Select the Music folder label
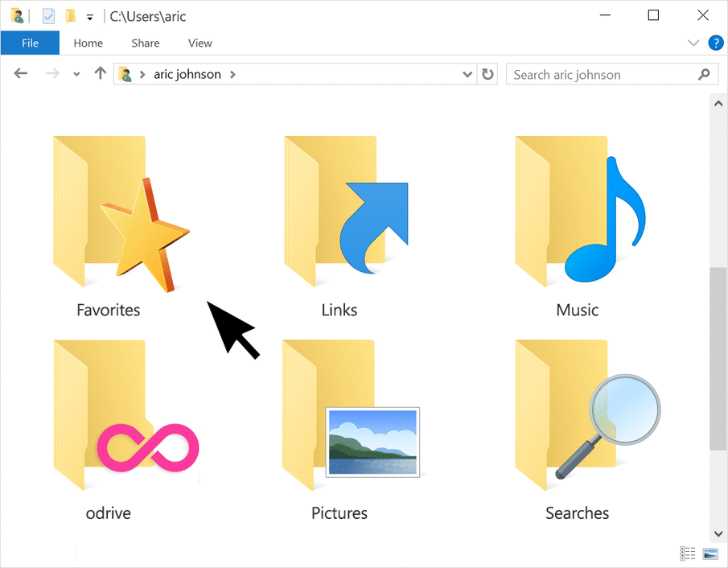Viewport: 728px width, 568px height. click(578, 310)
